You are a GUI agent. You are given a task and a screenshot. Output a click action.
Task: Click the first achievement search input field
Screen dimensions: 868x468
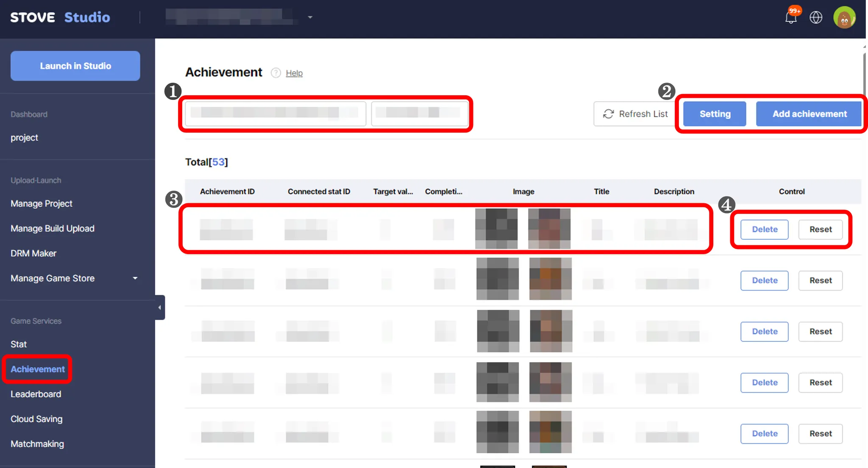tap(275, 113)
